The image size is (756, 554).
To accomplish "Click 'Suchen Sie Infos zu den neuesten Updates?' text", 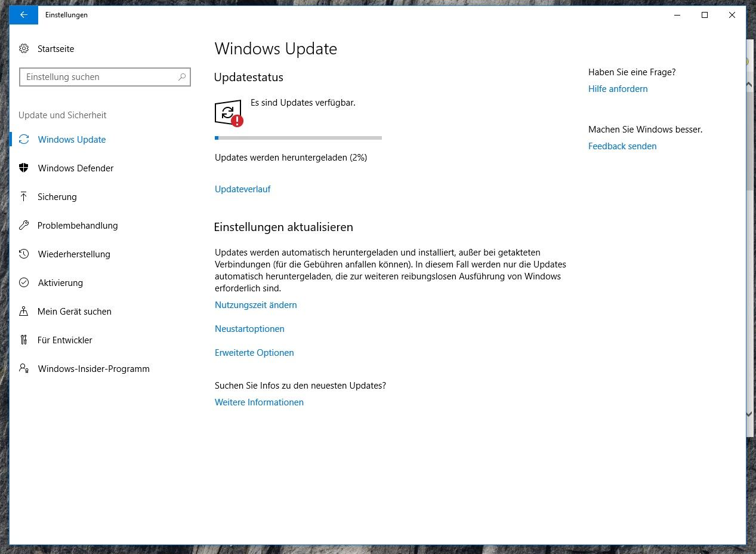I will pos(300,386).
